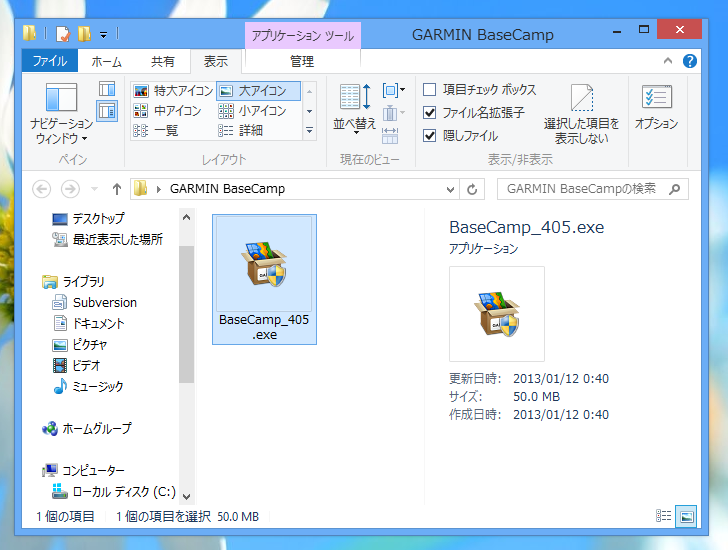Click GARMIN BaseCamp in address bar
Screen dimensions: 728x550
coord(227,189)
